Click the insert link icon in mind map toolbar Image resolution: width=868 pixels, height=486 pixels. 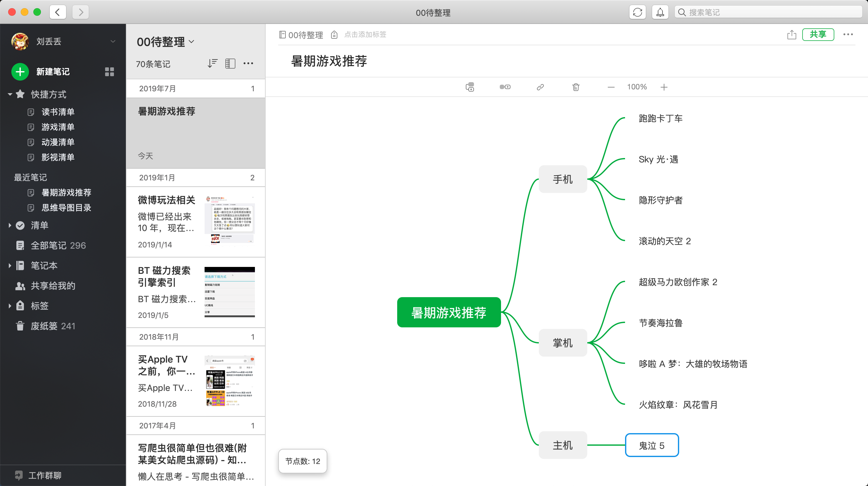tap(540, 87)
